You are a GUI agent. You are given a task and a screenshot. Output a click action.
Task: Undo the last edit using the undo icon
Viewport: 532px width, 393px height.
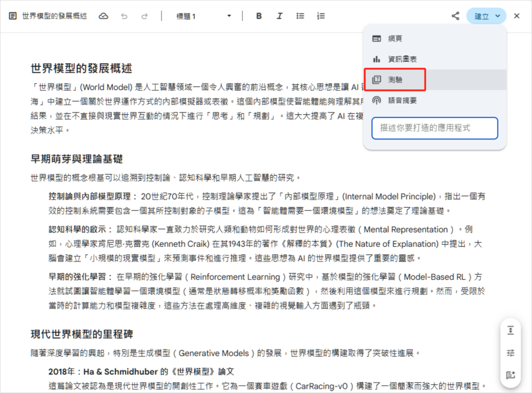[x=125, y=15]
